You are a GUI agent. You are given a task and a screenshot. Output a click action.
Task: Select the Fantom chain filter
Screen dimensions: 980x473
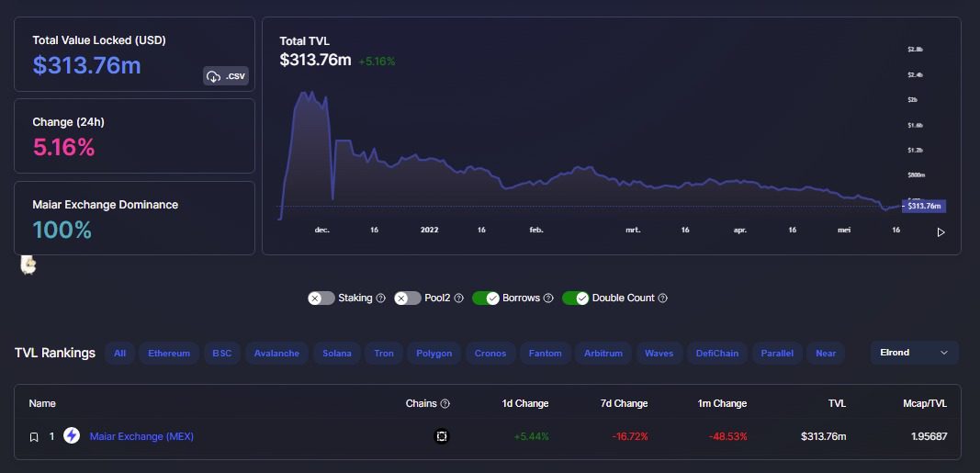[x=545, y=353]
